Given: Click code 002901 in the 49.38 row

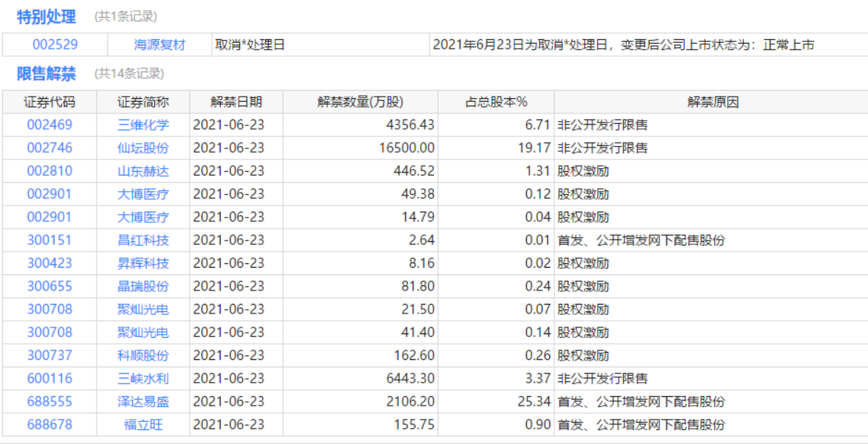Looking at the screenshot, I should 50,194.
